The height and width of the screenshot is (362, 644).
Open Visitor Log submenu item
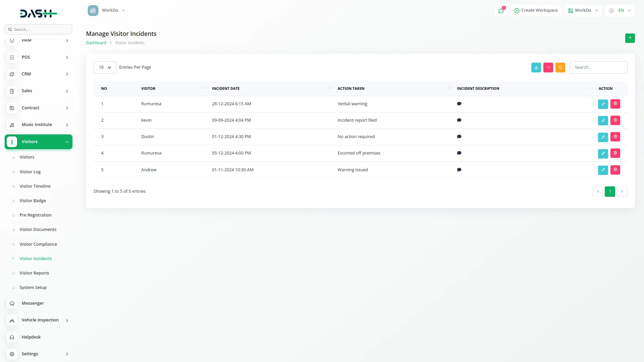30,172
